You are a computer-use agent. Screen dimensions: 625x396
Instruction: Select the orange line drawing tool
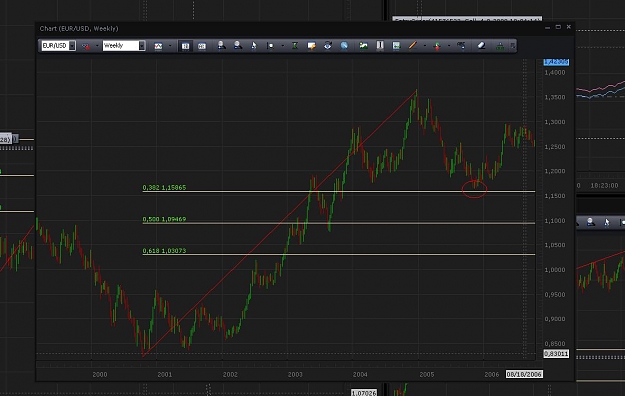click(413, 46)
